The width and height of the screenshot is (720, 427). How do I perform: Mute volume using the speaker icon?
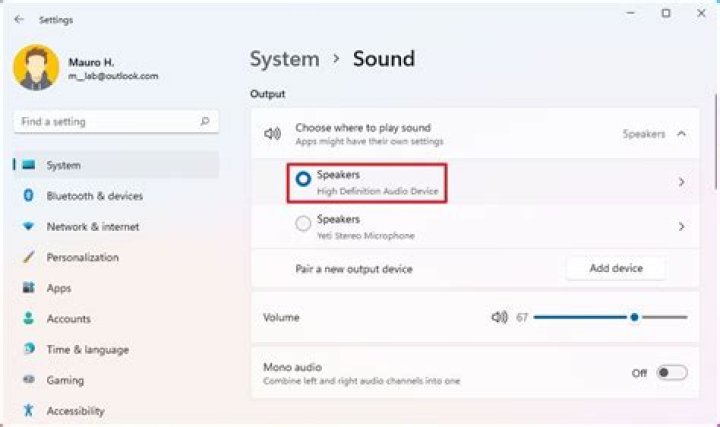[499, 317]
